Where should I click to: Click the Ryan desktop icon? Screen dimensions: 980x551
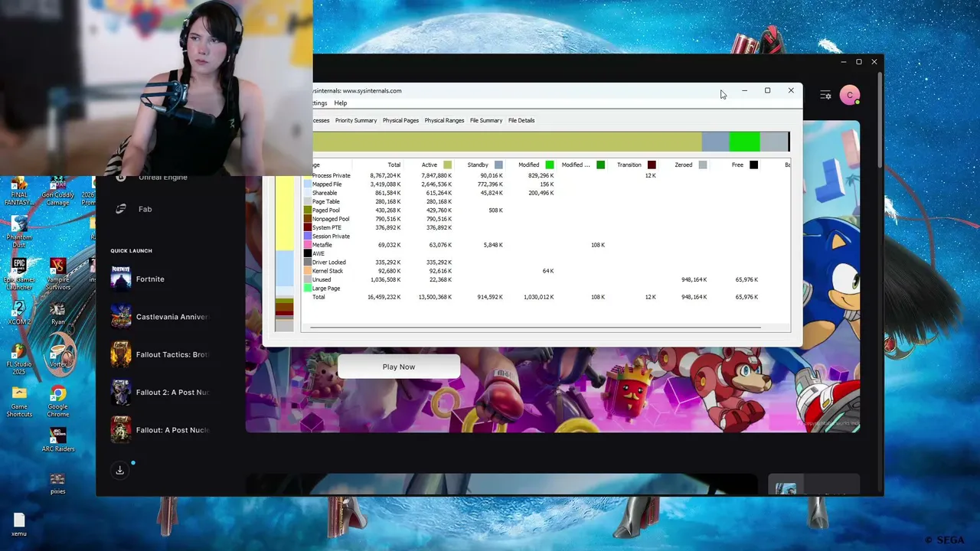pyautogui.click(x=57, y=312)
